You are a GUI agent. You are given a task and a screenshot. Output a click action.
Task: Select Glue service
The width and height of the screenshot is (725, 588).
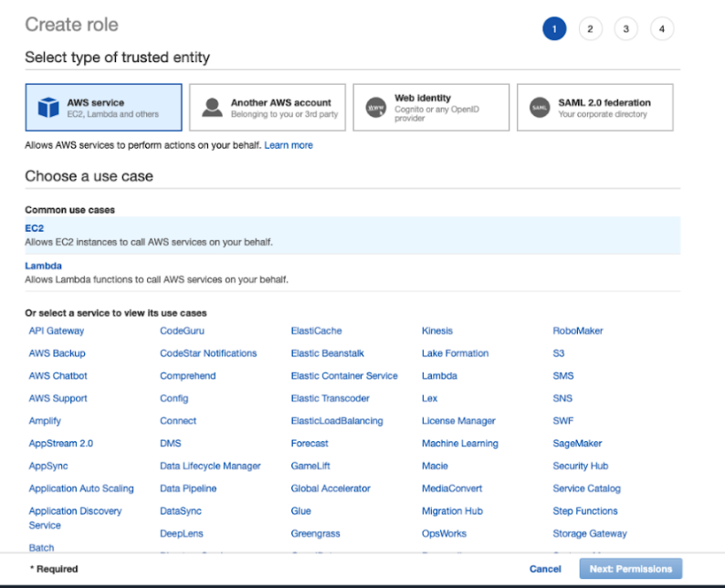click(300, 511)
